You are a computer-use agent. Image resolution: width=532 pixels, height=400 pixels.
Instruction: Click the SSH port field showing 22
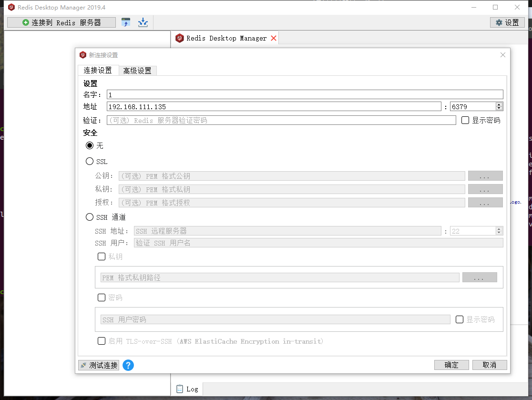point(473,231)
